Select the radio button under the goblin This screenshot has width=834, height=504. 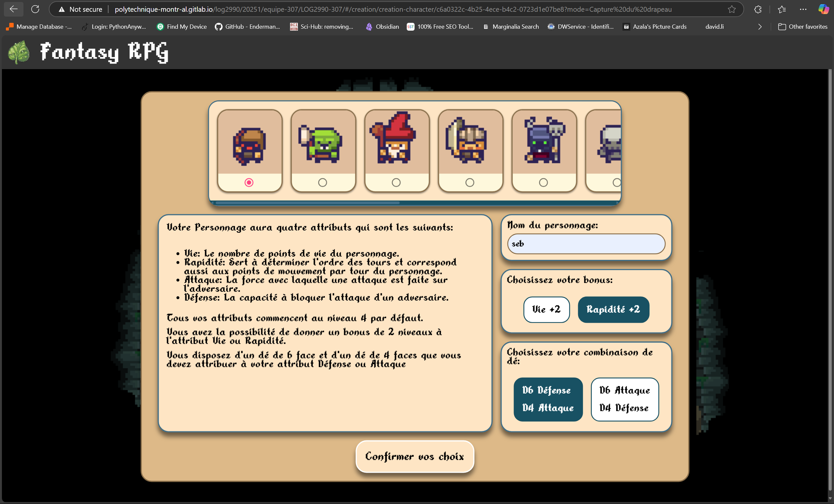coord(323,182)
